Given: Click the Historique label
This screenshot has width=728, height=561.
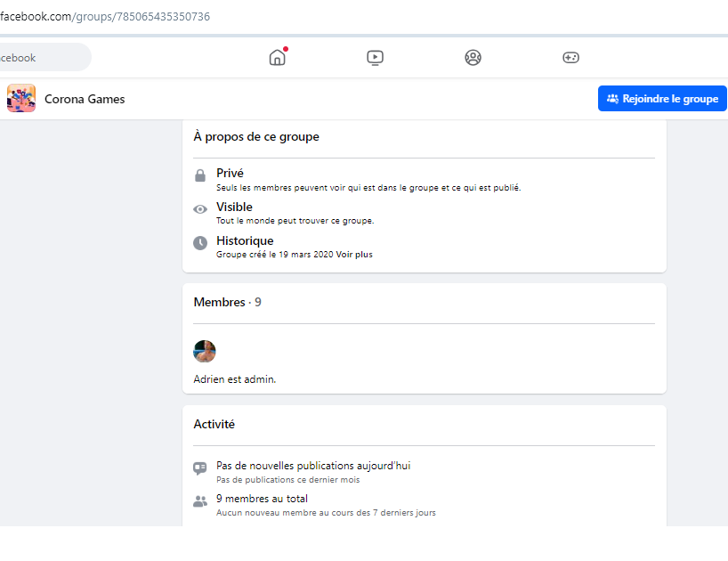Looking at the screenshot, I should point(245,240).
